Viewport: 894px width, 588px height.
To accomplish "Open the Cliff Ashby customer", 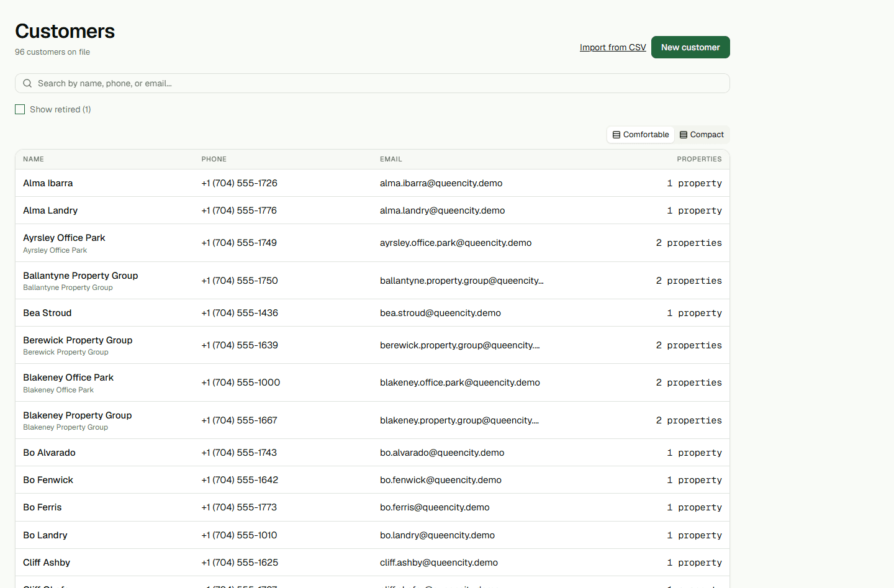I will click(47, 563).
